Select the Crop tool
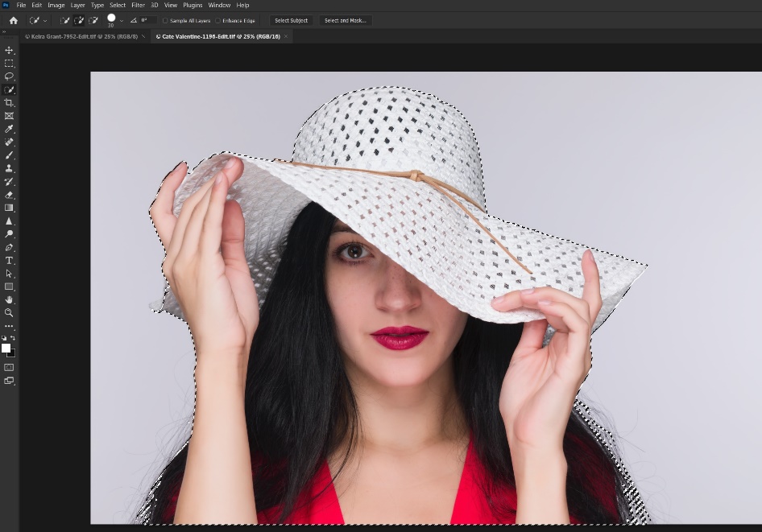The image size is (762, 532). pyautogui.click(x=10, y=103)
